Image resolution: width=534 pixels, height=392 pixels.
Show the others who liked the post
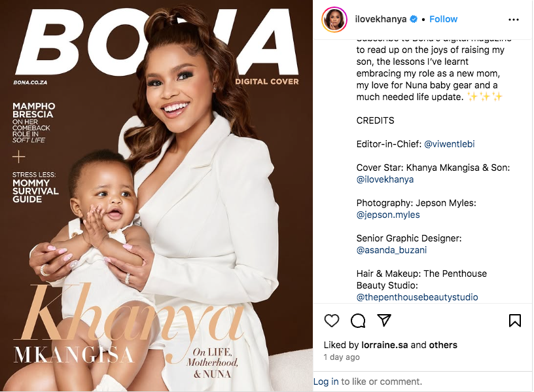(443, 345)
